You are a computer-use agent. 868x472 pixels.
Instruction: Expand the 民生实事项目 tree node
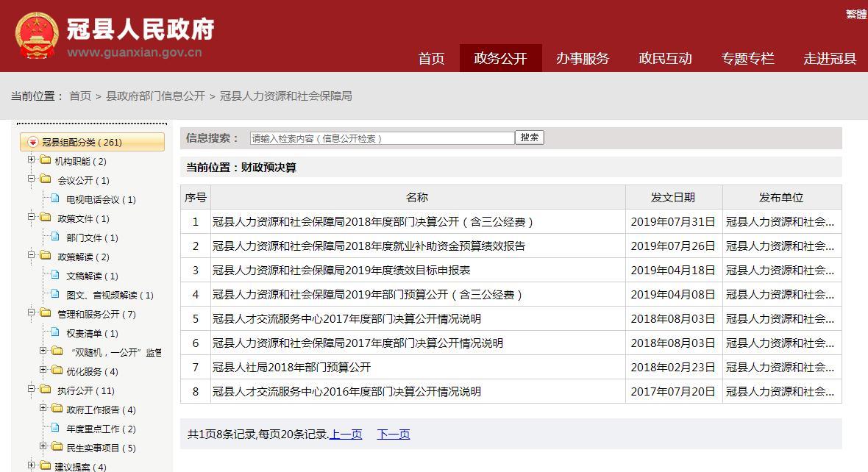pyautogui.click(x=43, y=446)
